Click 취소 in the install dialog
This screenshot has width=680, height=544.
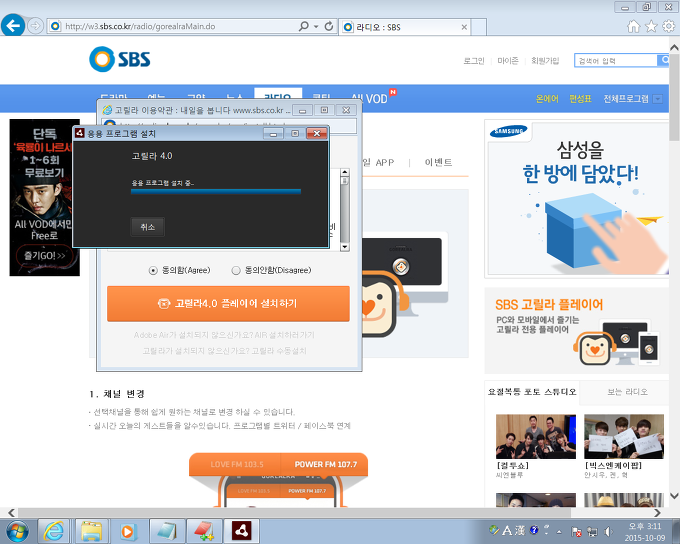(x=147, y=227)
